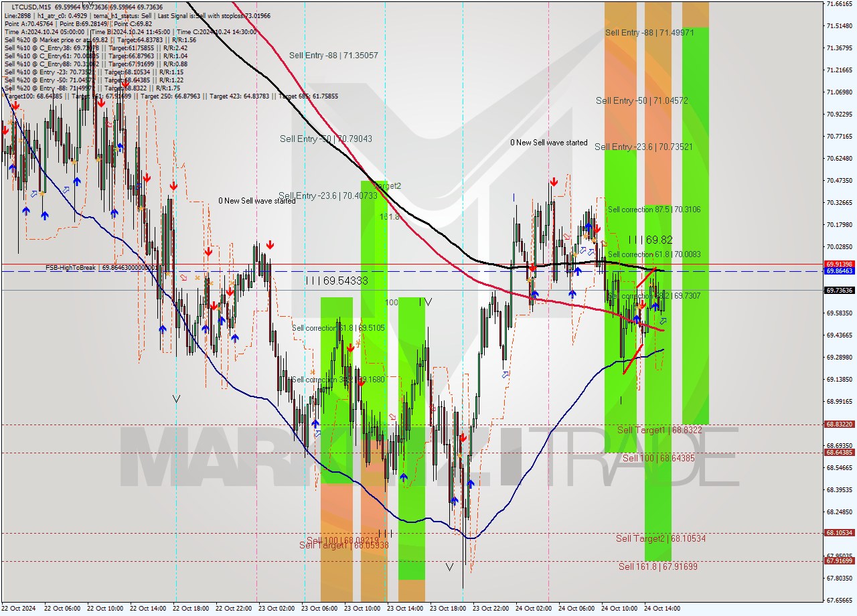
Task: Click the 69.13860 price axis value
Action: (840, 379)
